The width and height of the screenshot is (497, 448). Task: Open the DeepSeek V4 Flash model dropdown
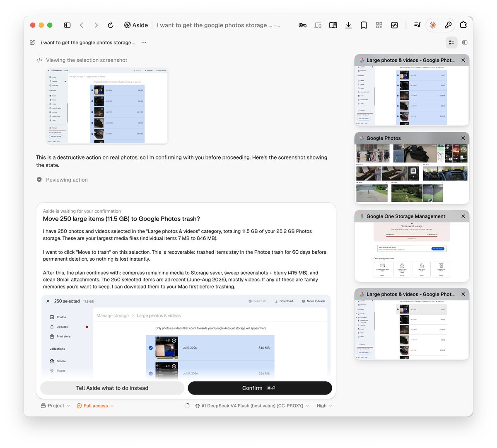252,406
